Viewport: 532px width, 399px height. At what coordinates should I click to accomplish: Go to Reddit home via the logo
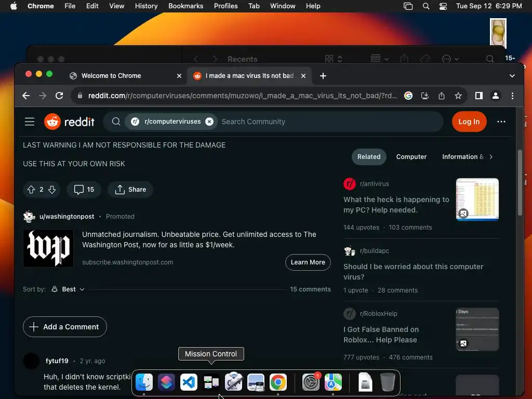69,122
